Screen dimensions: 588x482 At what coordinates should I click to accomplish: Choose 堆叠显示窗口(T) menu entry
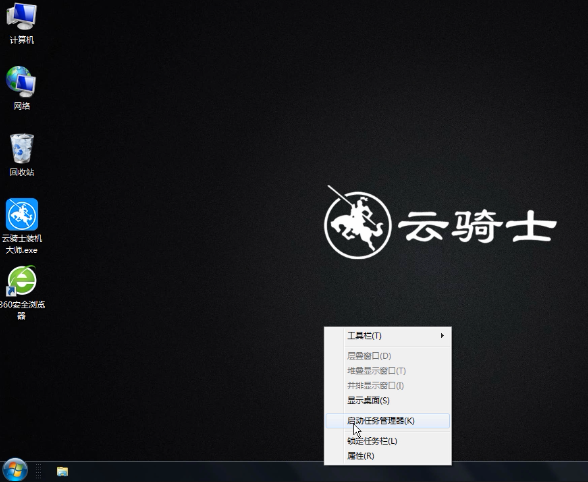(388, 371)
